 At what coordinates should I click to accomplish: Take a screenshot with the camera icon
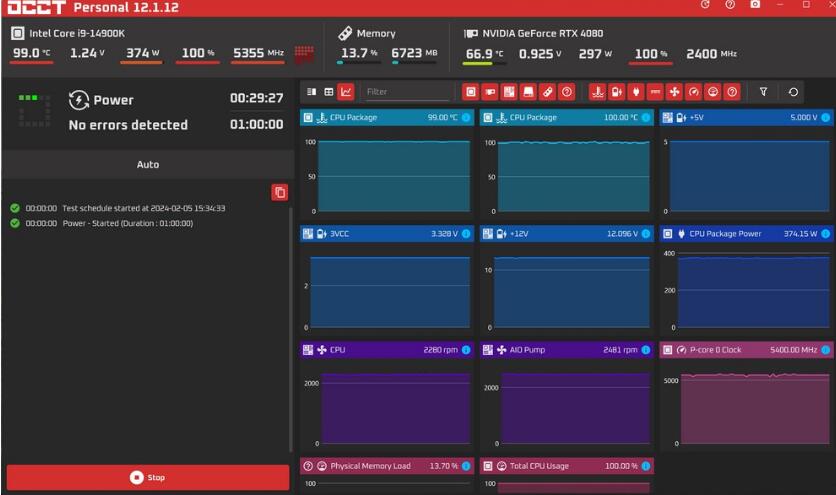tap(755, 5)
